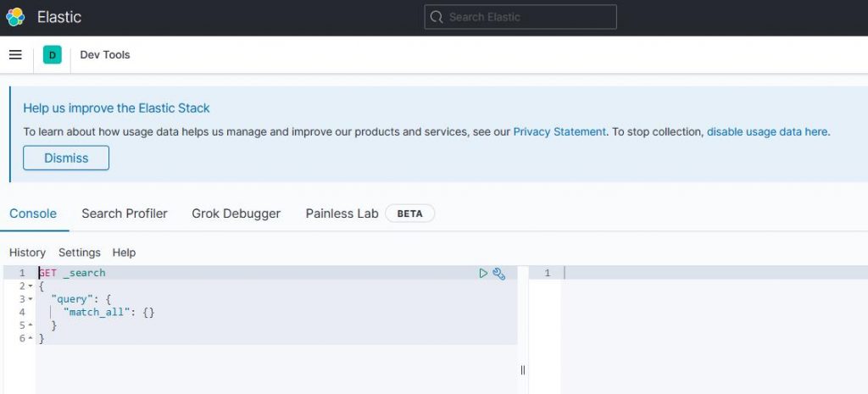
Task: Click the green D space avatar
Action: [x=52, y=55]
